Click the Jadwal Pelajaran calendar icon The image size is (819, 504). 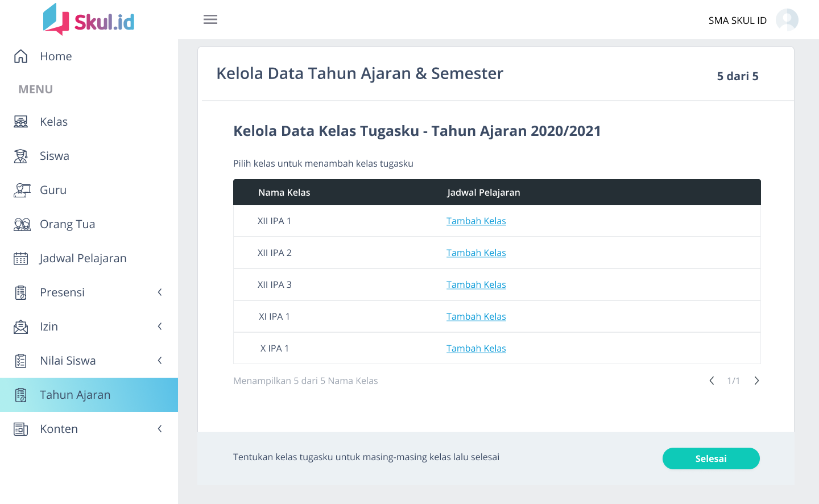21,258
